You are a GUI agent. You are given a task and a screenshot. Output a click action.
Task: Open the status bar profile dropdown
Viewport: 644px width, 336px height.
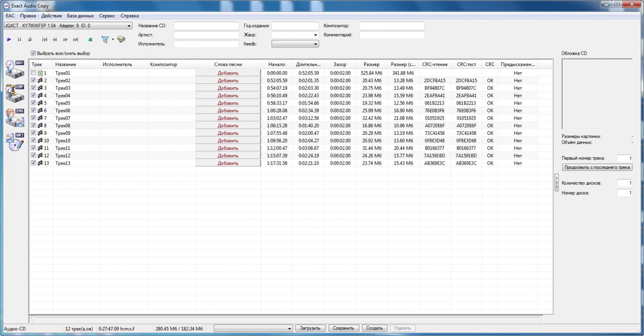253,328
